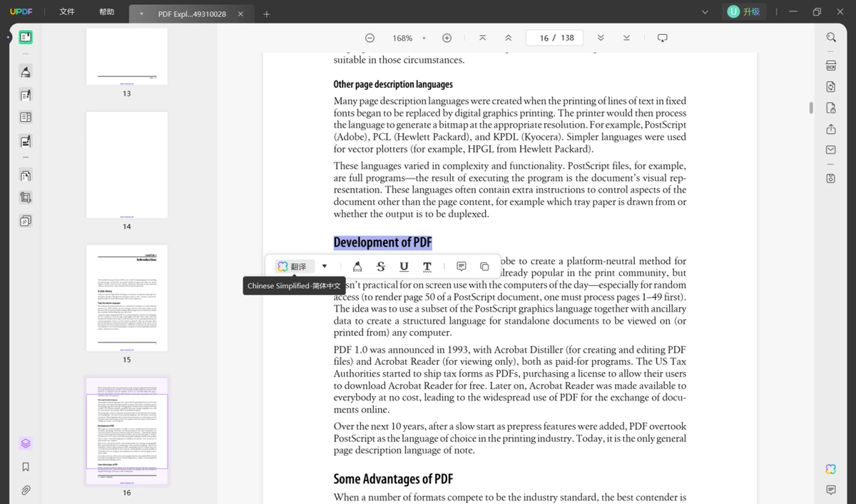Highlight selected text with marker icon
Screen dimensions: 856x504
[357, 267]
